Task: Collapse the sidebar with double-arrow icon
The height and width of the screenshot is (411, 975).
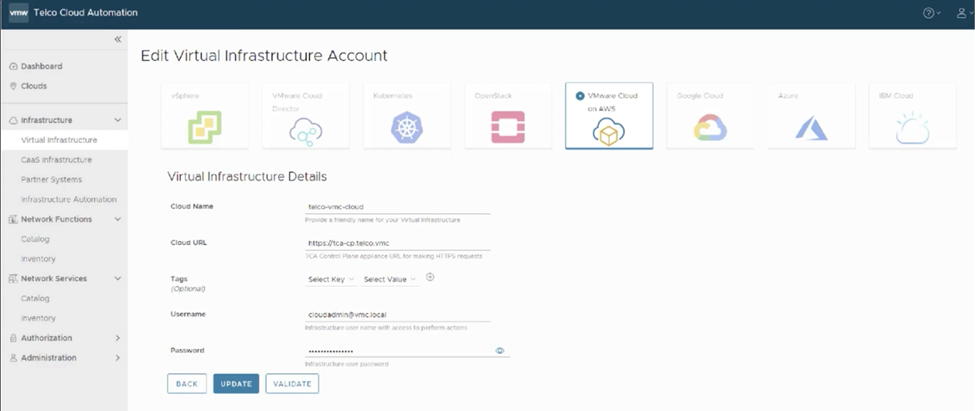Action: [x=118, y=39]
